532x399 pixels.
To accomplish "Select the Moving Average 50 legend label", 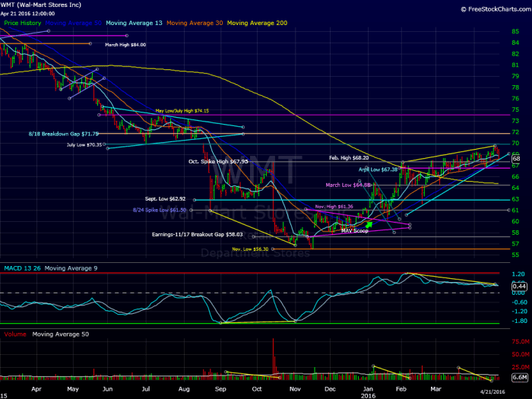I will (x=73, y=23).
